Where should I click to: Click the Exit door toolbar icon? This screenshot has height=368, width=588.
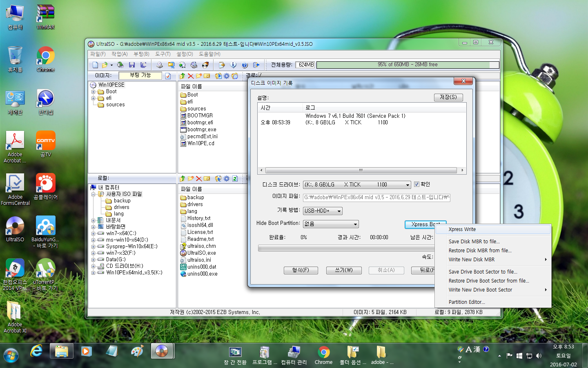tap(256, 65)
